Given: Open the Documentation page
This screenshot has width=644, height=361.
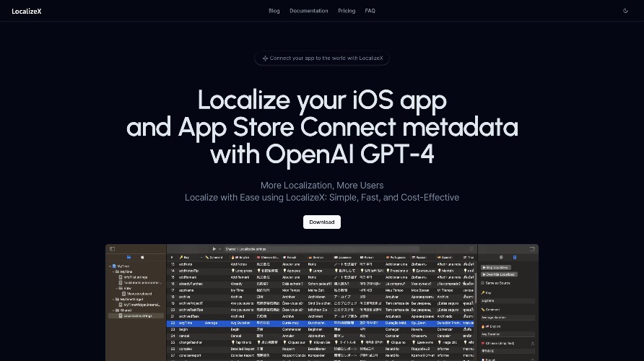Looking at the screenshot, I should pos(309,11).
